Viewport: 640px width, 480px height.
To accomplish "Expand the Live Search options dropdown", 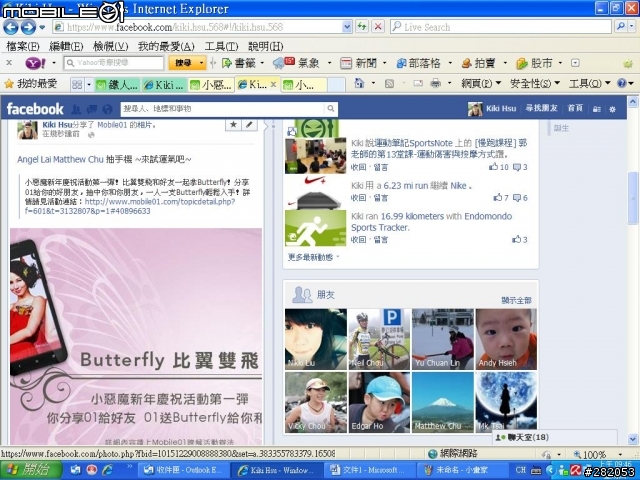I will [x=631, y=27].
